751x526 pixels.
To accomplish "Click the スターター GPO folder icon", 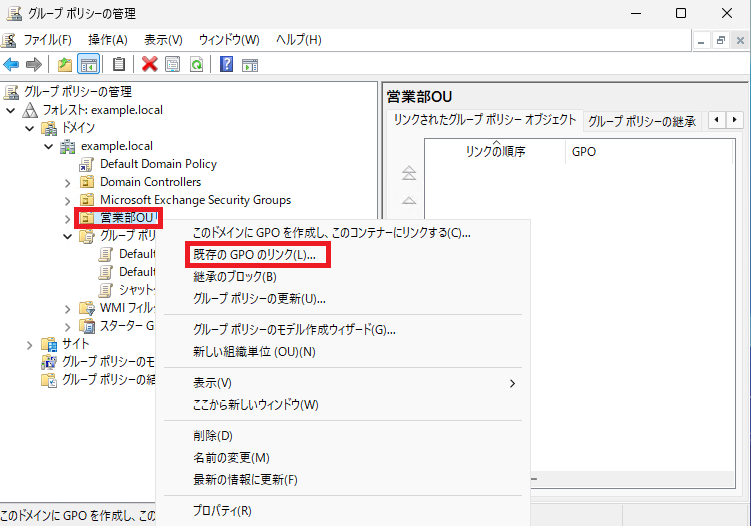I will tap(87, 326).
